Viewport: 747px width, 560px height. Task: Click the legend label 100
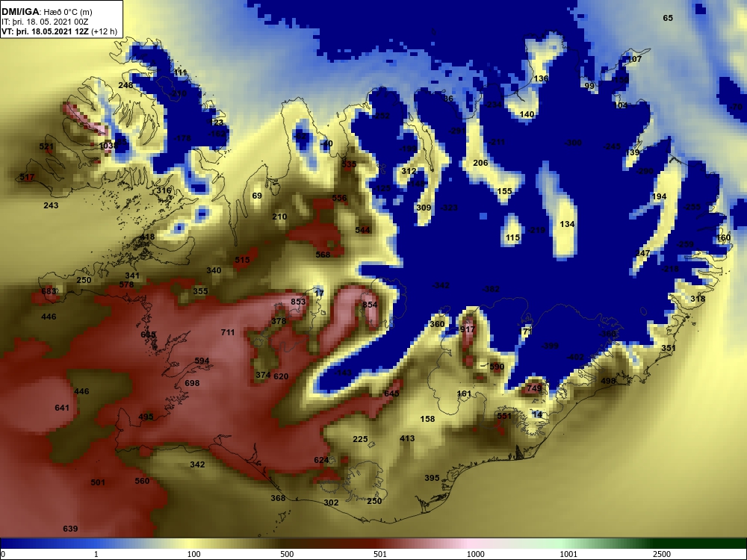[194, 554]
